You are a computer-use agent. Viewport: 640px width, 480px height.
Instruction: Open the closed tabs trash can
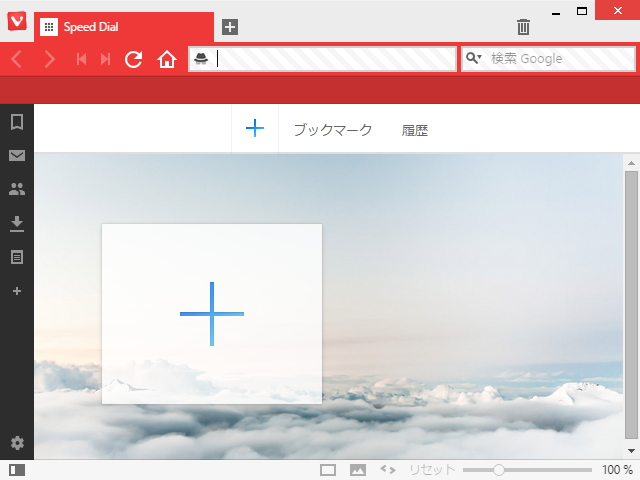click(x=523, y=27)
